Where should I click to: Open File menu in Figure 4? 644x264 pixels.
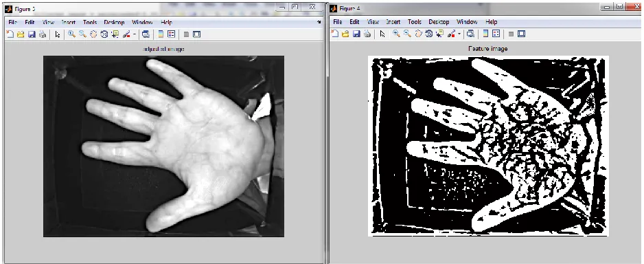pos(338,22)
